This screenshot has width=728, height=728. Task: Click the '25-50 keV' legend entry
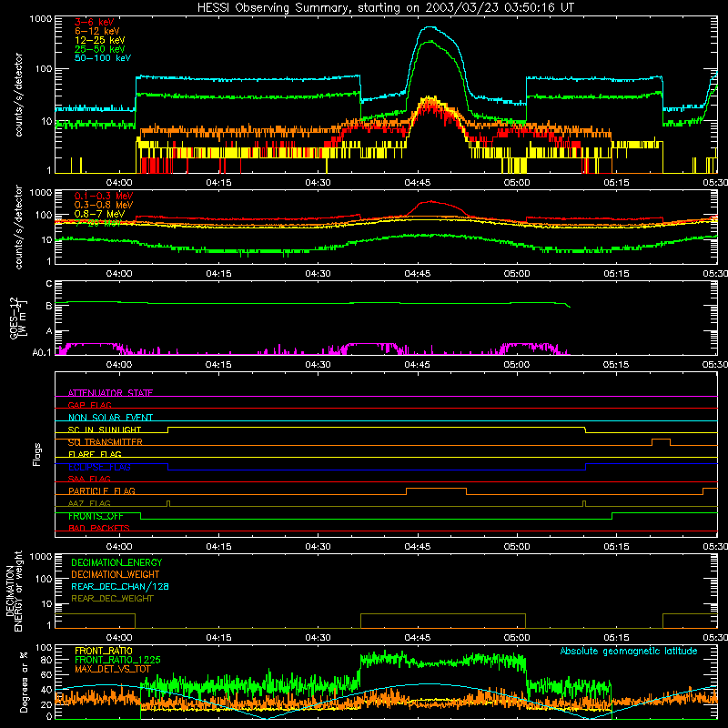click(x=99, y=49)
